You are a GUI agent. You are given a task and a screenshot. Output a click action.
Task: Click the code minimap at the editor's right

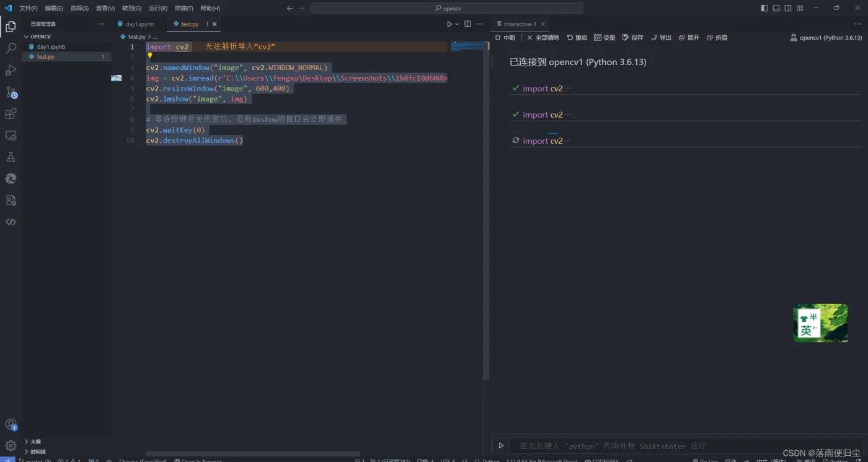[467, 47]
